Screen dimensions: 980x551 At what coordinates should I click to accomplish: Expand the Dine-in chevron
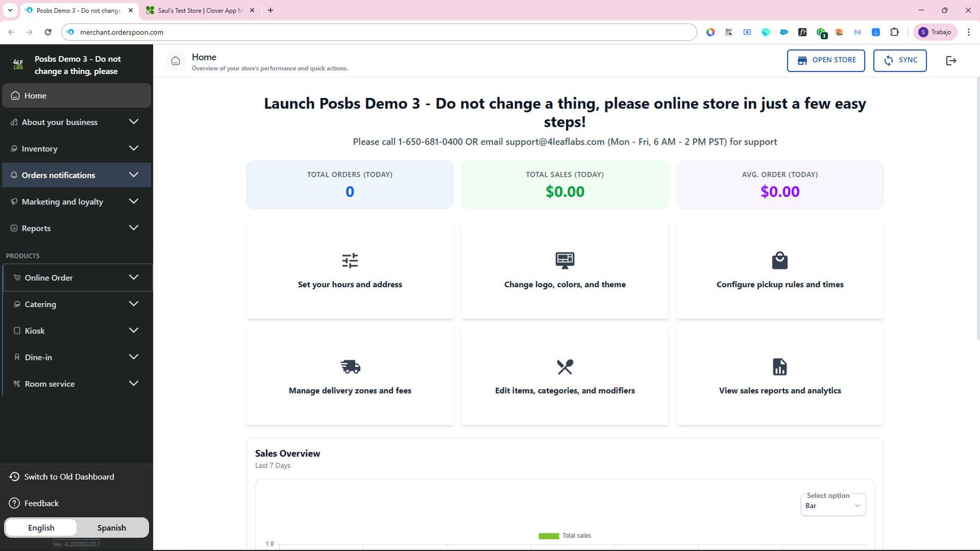134,357
